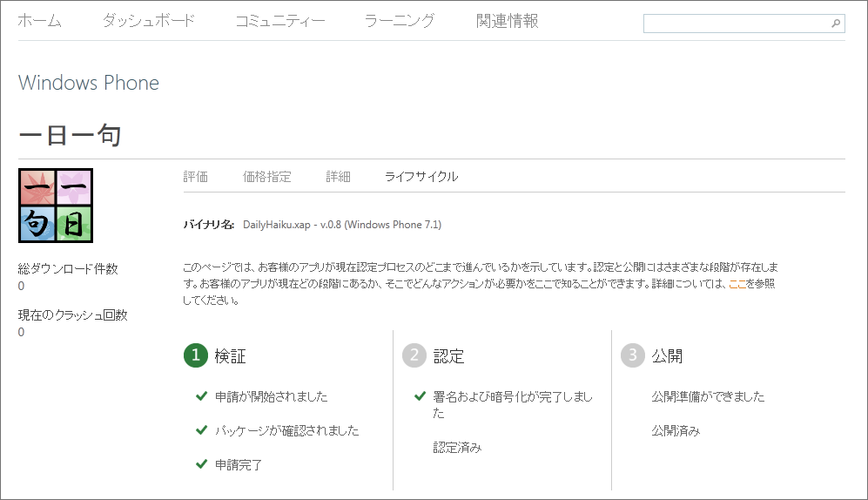
Task: Click the 公開準備ができました status text
Action: (x=708, y=396)
